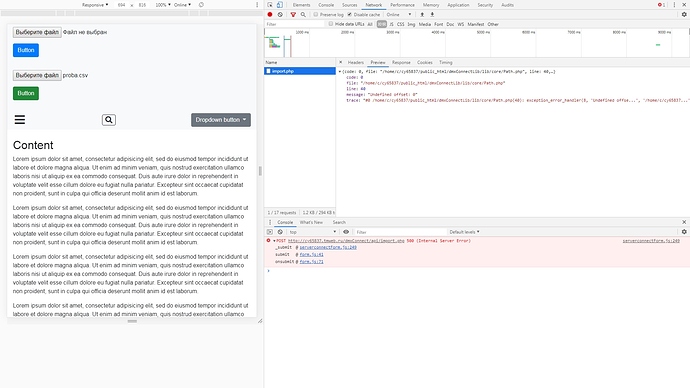Clear the network log

pos(280,15)
